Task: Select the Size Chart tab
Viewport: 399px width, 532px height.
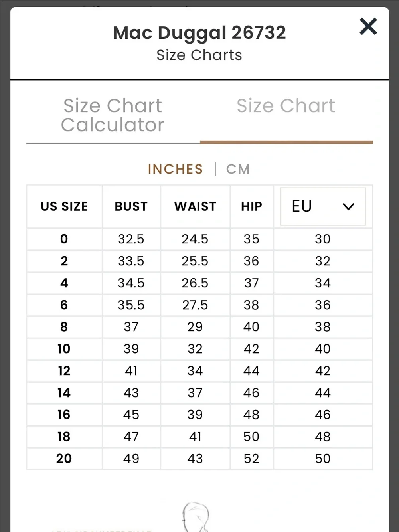Action: (x=286, y=106)
